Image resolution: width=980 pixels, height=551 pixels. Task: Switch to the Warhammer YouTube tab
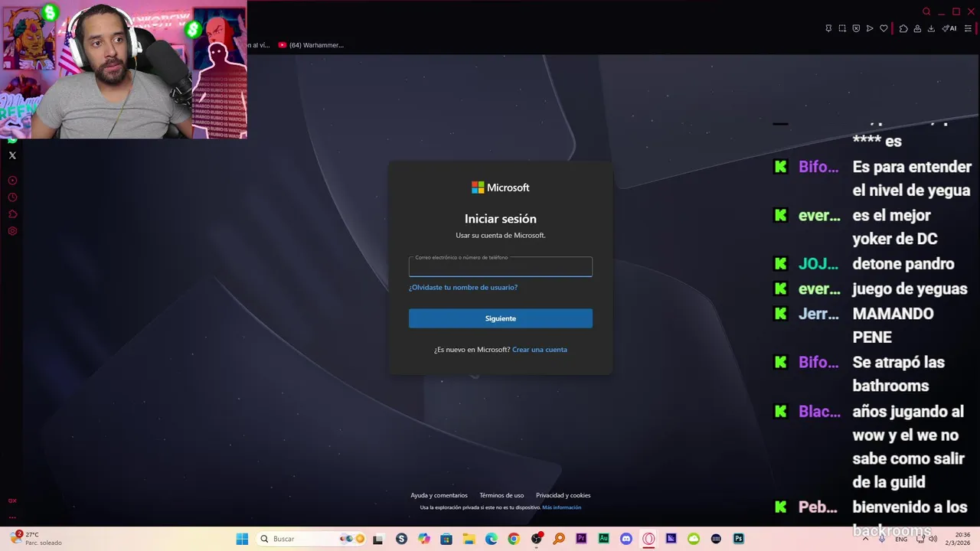311,45
